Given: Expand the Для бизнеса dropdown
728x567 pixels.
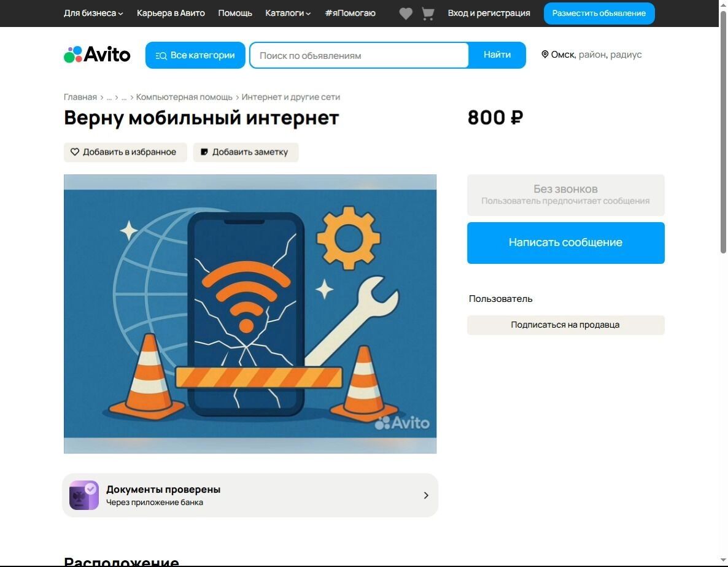Looking at the screenshot, I should [93, 13].
